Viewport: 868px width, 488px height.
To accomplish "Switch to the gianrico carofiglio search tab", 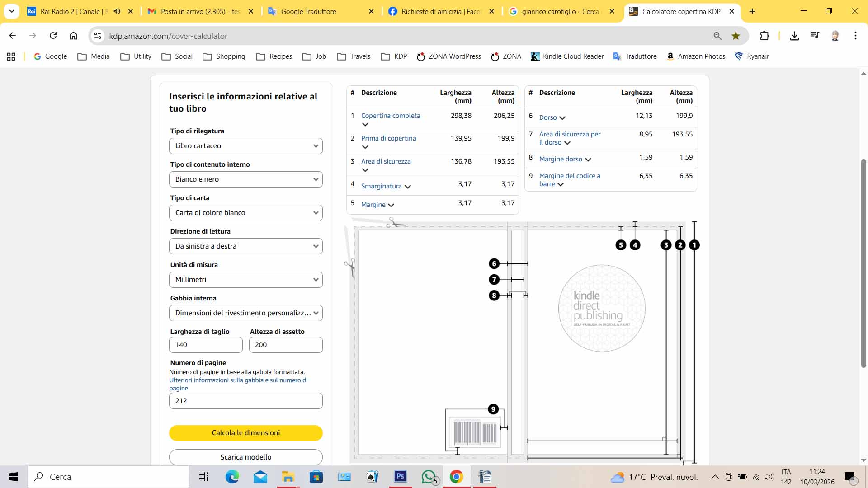I will [x=559, y=11].
